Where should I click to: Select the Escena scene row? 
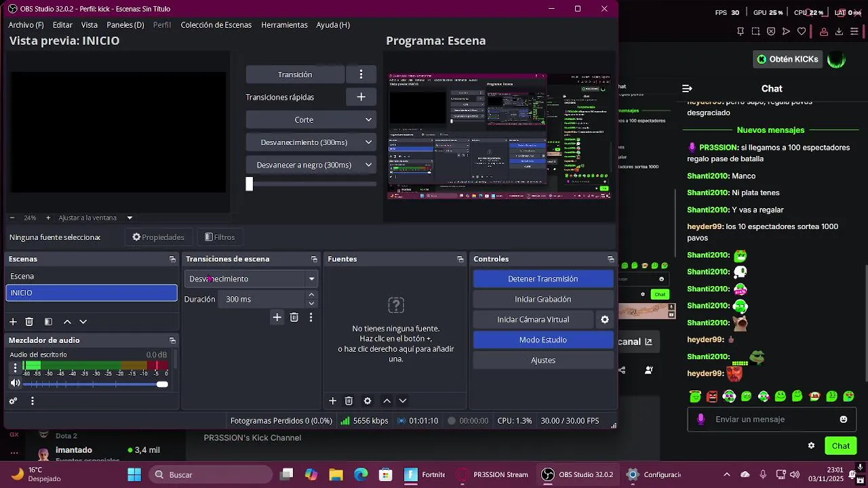[x=92, y=276]
